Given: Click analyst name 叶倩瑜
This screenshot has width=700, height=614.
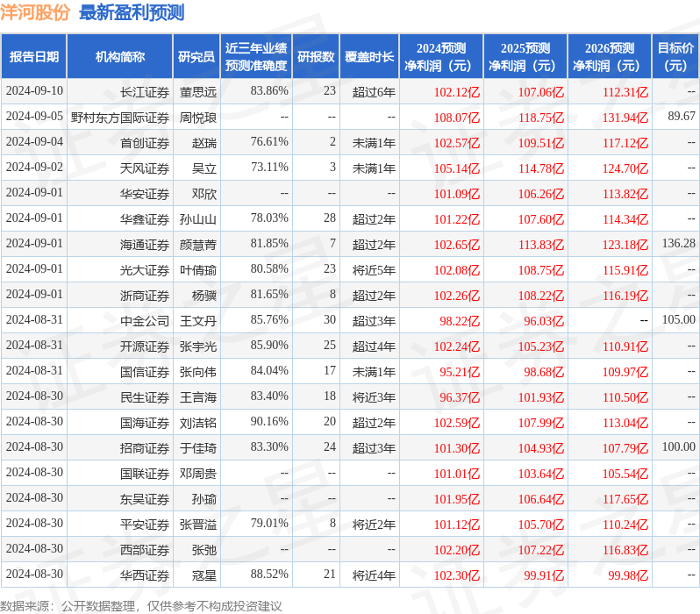Looking at the screenshot, I should (197, 270).
